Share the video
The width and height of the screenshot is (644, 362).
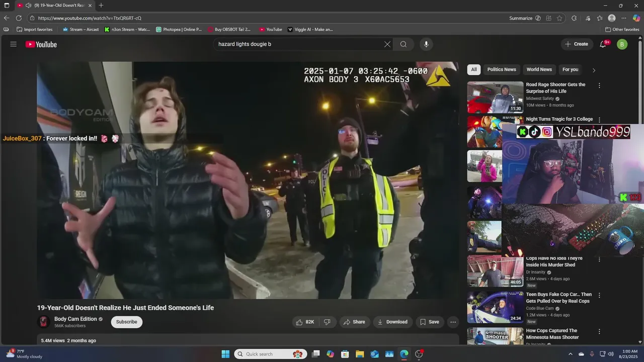point(355,322)
